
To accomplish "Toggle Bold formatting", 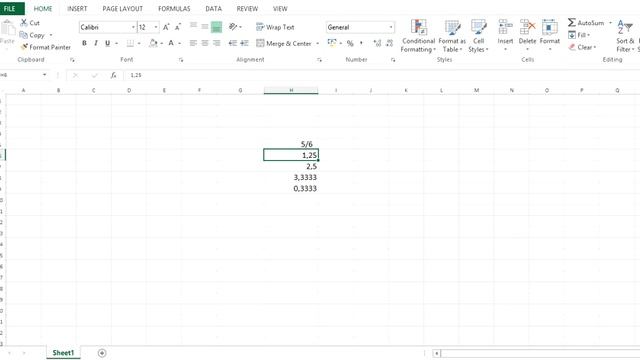I will (84, 43).
